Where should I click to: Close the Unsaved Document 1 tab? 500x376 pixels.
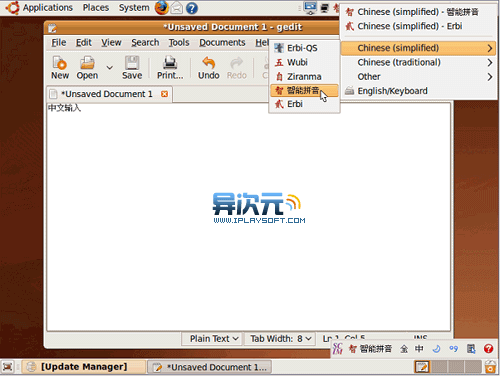[x=164, y=94]
